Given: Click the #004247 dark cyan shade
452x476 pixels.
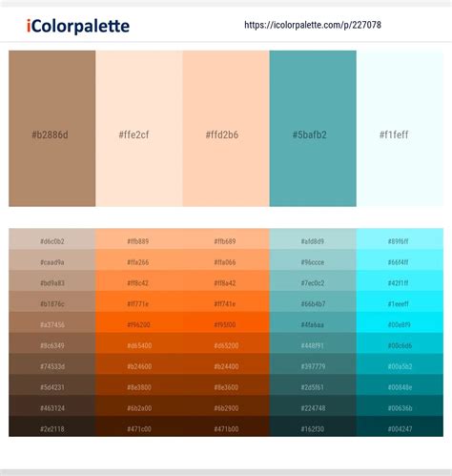Looking at the screenshot, I should point(400,426).
